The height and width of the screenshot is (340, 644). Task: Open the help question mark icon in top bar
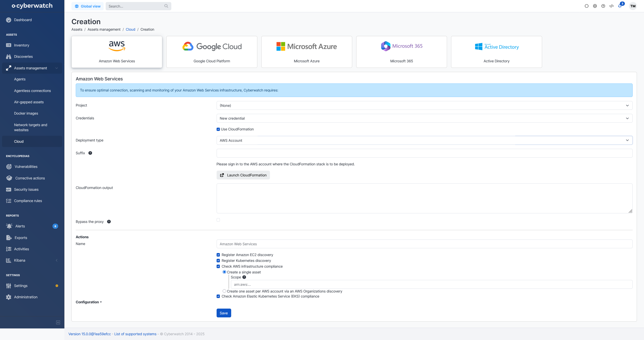603,6
